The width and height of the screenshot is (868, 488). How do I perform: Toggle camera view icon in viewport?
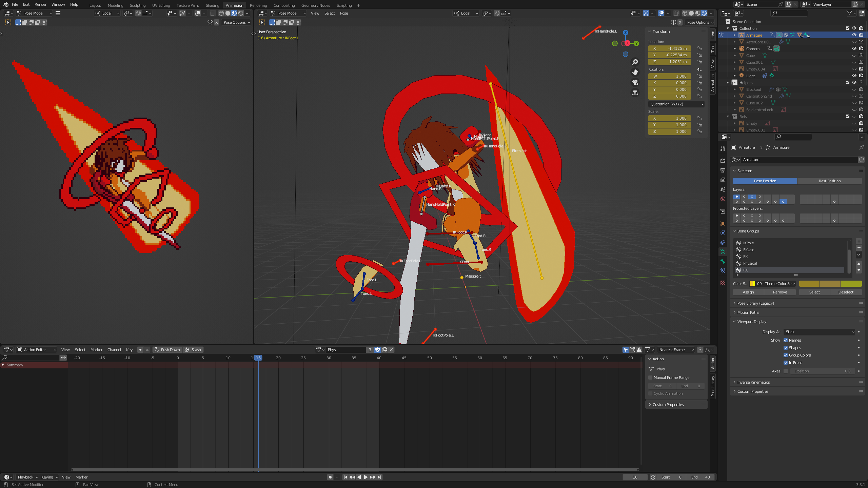click(x=635, y=82)
